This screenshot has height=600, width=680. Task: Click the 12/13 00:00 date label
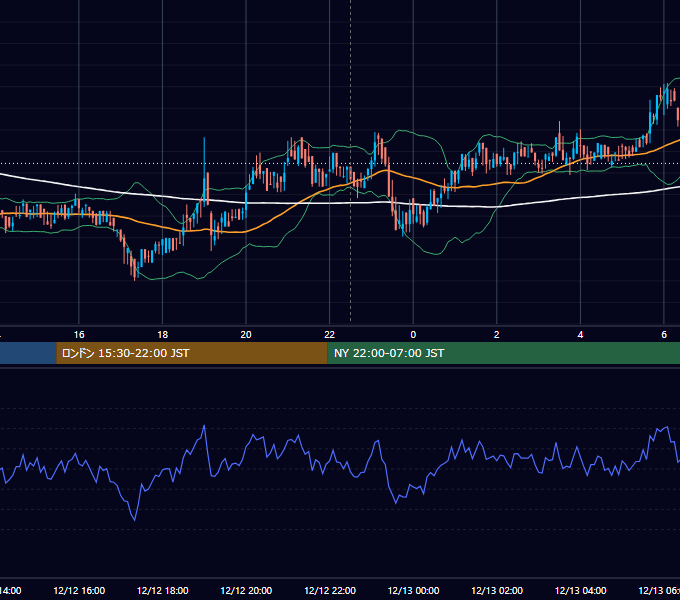click(413, 590)
